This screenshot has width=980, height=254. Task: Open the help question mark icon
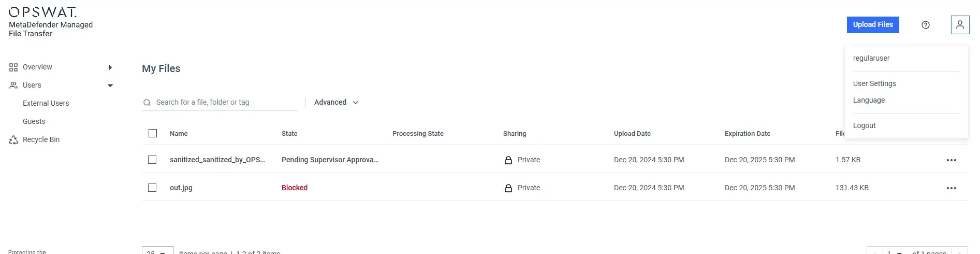tap(926, 25)
